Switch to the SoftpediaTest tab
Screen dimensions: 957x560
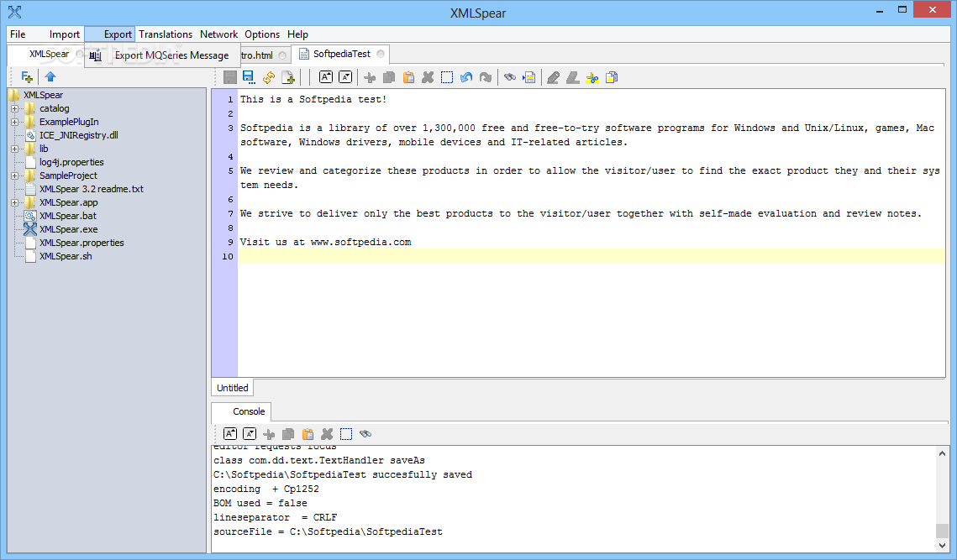tap(341, 54)
